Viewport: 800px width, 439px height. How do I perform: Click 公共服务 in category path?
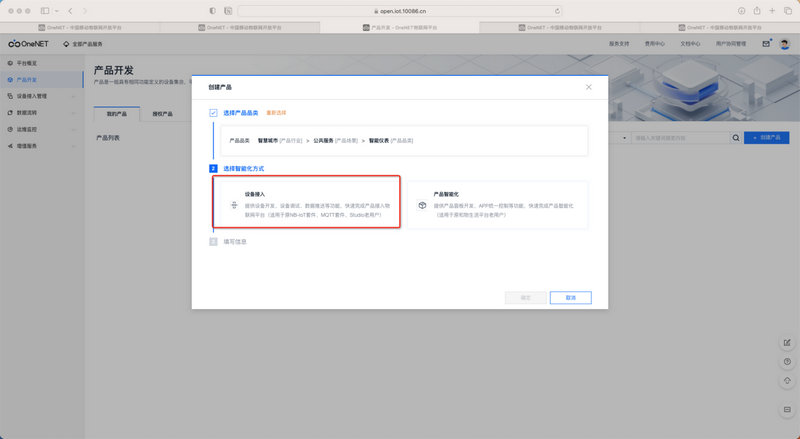[x=323, y=140]
